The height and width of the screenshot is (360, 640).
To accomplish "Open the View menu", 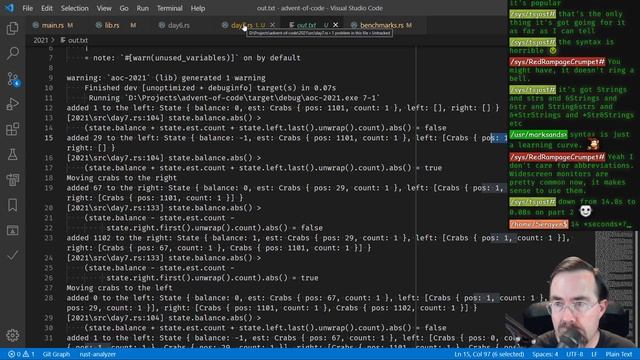I will 104,8.
